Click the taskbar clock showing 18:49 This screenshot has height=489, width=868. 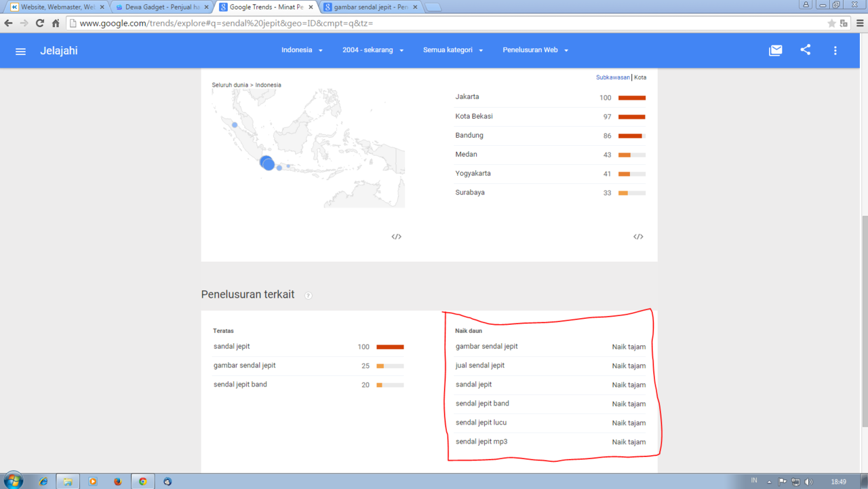click(x=838, y=482)
